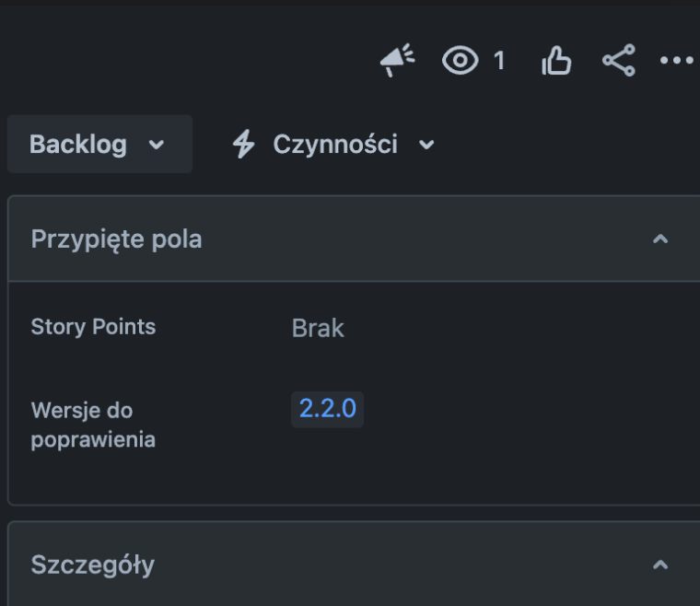
Task: Toggle the watch eye icon
Action: [x=461, y=62]
